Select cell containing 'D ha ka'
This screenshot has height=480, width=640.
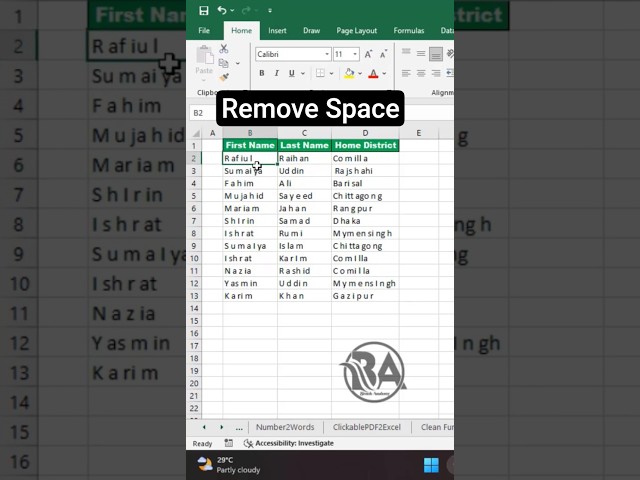(x=365, y=221)
